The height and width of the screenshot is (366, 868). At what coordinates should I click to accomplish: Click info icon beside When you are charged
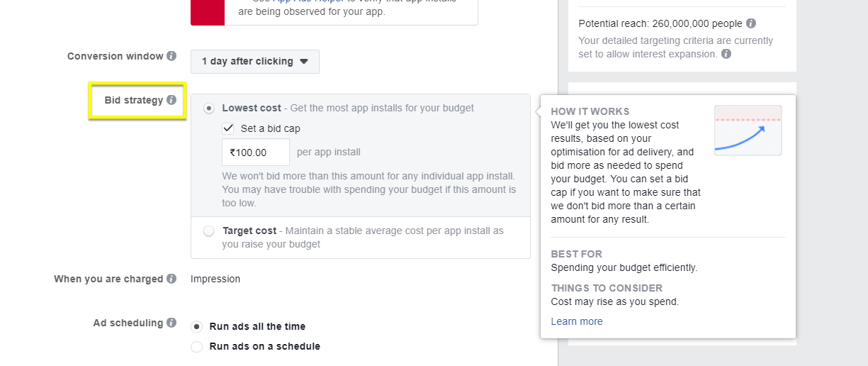(x=171, y=279)
